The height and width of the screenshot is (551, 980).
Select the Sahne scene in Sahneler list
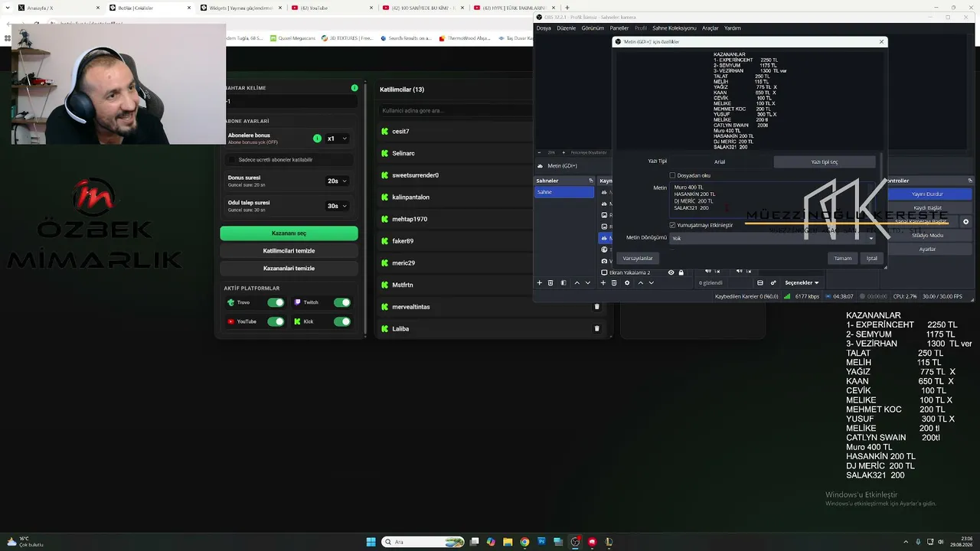tap(564, 192)
